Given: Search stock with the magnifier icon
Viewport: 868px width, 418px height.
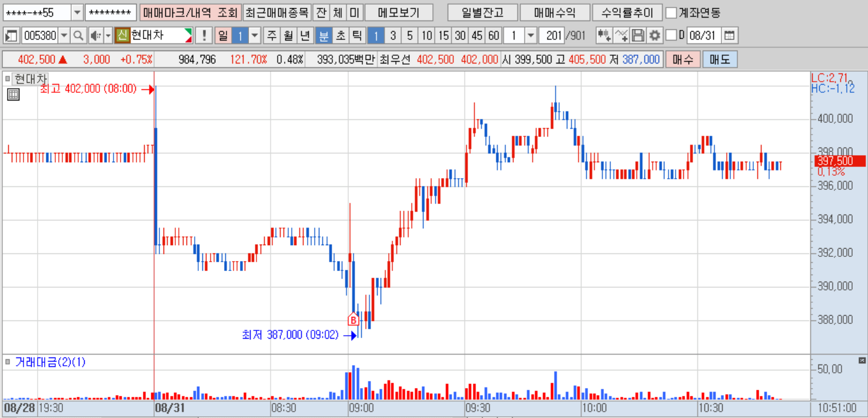Looking at the screenshot, I should (x=78, y=36).
